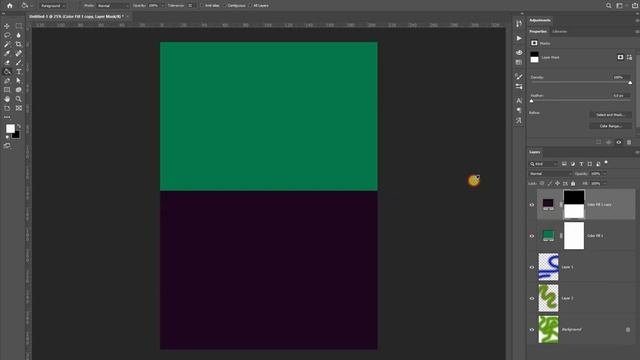This screenshot has width=640, height=360.
Task: Hide the green Color Fill 1 layer
Action: pos(532,236)
